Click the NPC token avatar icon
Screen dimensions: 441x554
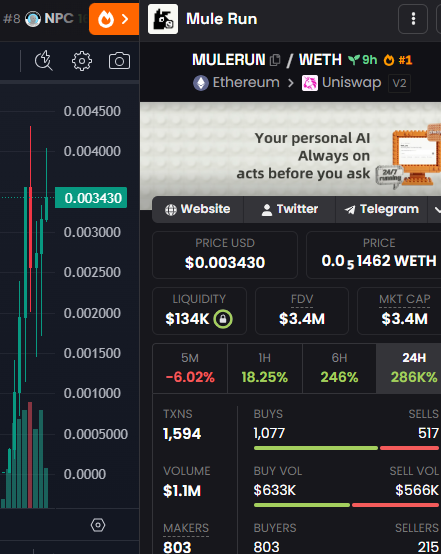pos(33,19)
